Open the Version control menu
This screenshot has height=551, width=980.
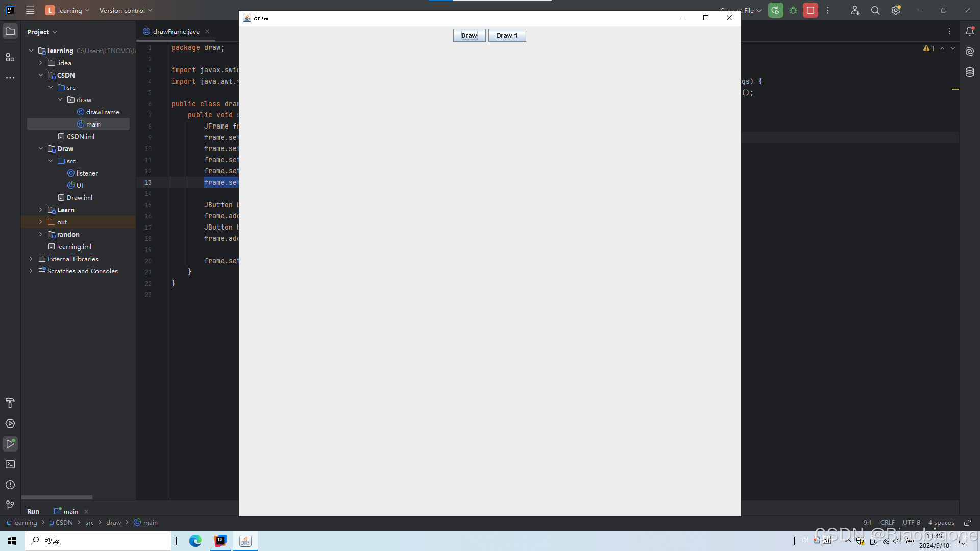tap(126, 10)
